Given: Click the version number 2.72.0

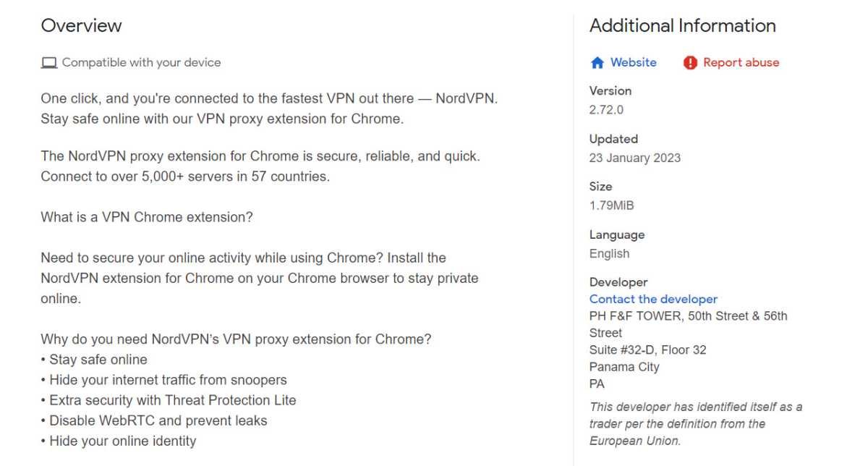Looking at the screenshot, I should 606,110.
